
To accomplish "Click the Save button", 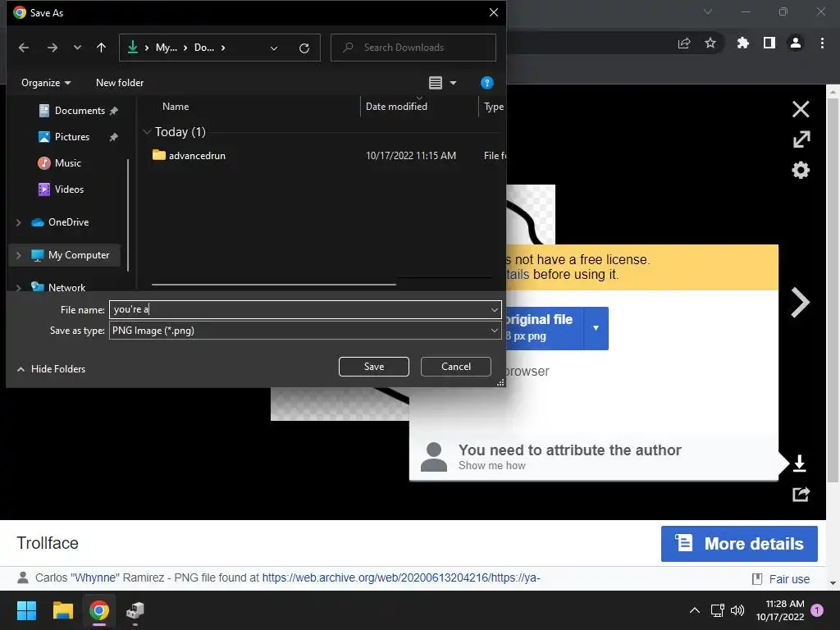I will (374, 367).
